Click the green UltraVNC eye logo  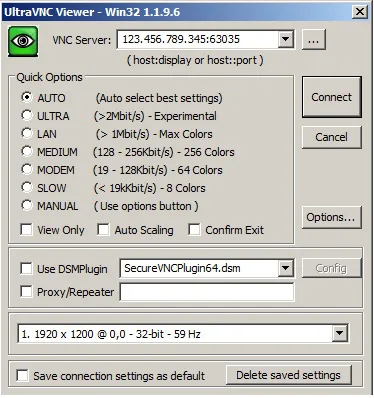click(x=23, y=41)
